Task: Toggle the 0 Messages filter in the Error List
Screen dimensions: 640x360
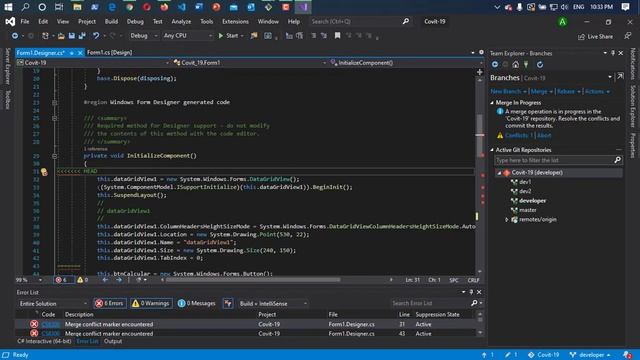Action: point(197,303)
